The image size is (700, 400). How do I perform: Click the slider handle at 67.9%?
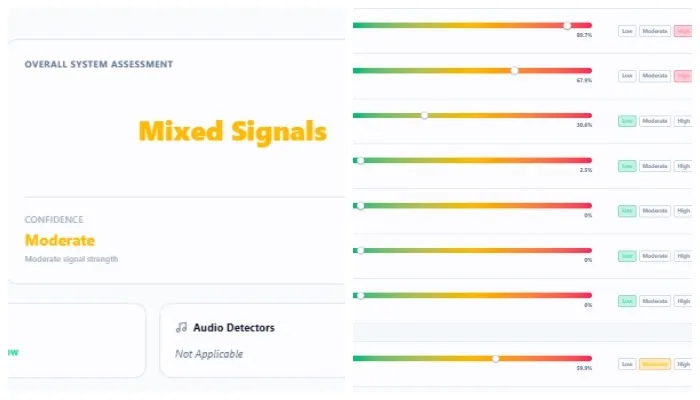pyautogui.click(x=514, y=71)
